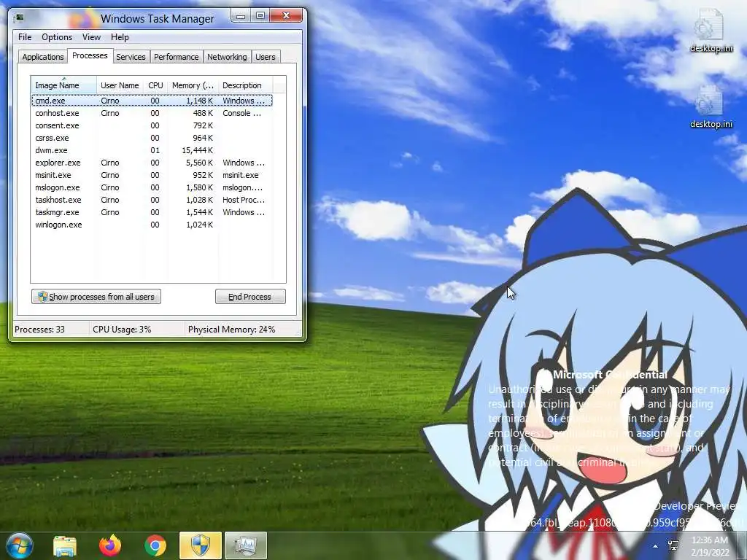This screenshot has height=560, width=747.
Task: Sort by Memory column header
Action: 193,85
